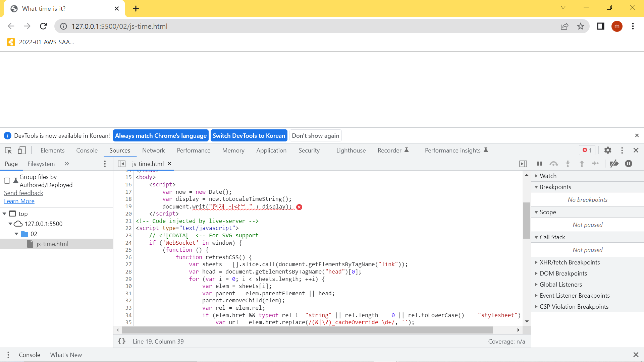The width and height of the screenshot is (644, 362).
Task: Click the pause on exceptions icon
Action: pos(629,164)
